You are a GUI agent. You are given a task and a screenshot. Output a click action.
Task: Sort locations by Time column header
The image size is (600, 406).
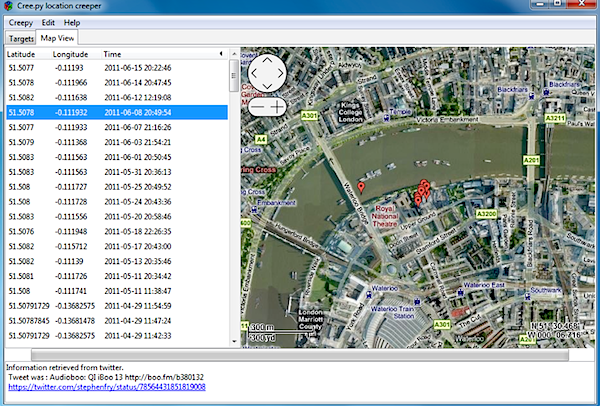(x=113, y=54)
